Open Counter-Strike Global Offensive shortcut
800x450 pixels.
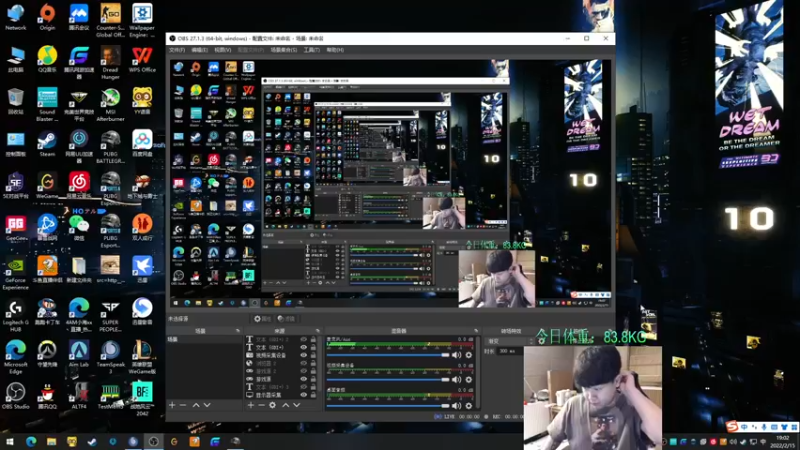pos(110,20)
